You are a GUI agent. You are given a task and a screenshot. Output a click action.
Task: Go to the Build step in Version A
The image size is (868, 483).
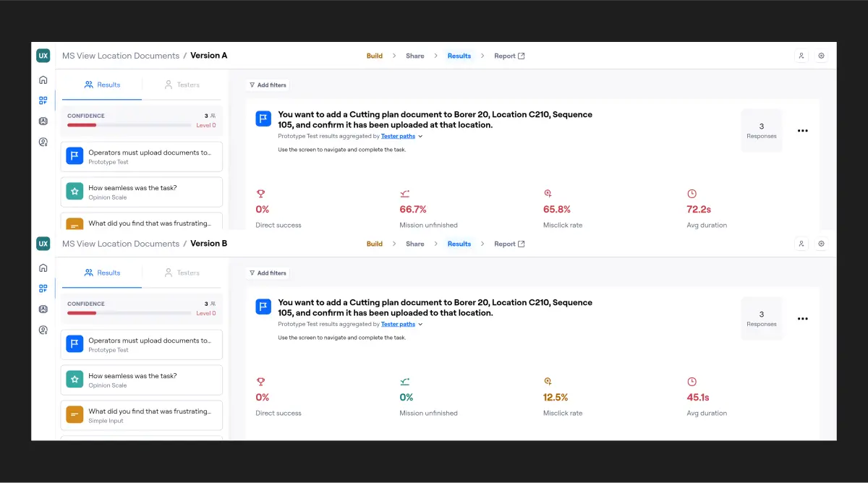(x=374, y=56)
